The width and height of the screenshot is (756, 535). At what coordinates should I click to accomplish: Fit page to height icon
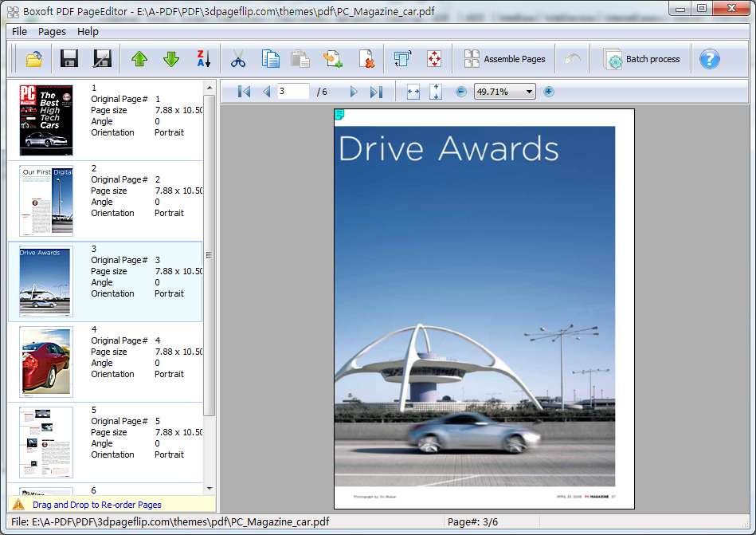(436, 92)
